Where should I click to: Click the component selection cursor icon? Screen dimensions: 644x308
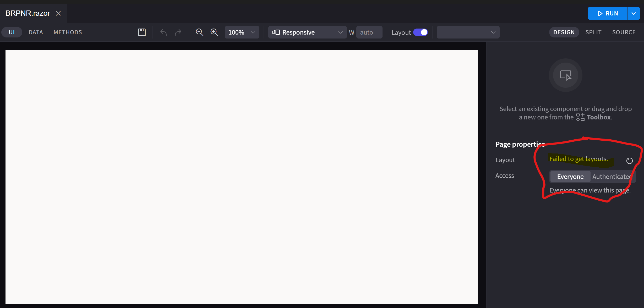click(565, 75)
